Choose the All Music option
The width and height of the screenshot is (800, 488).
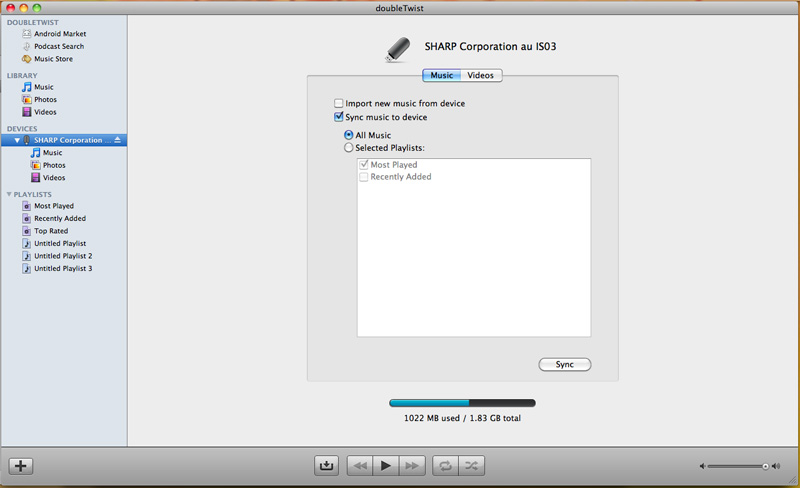point(348,135)
